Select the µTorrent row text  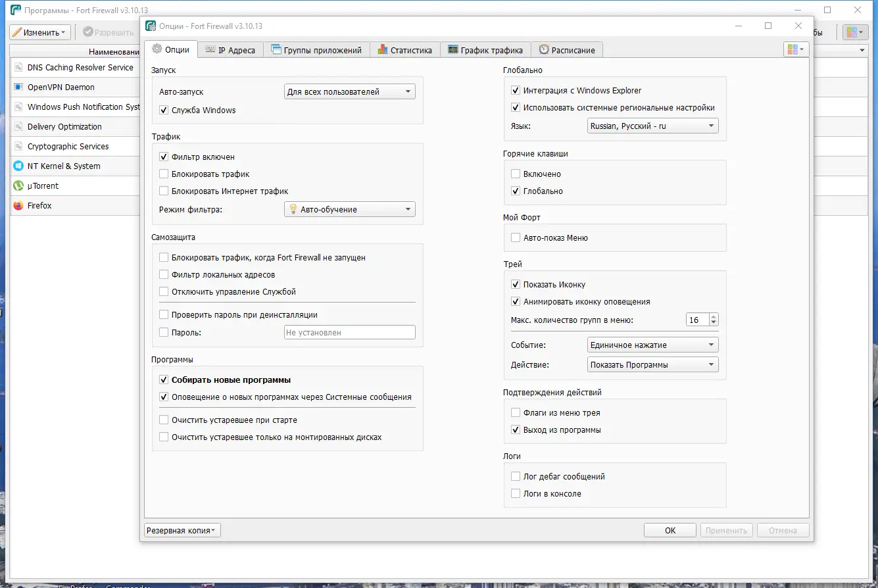(x=43, y=185)
